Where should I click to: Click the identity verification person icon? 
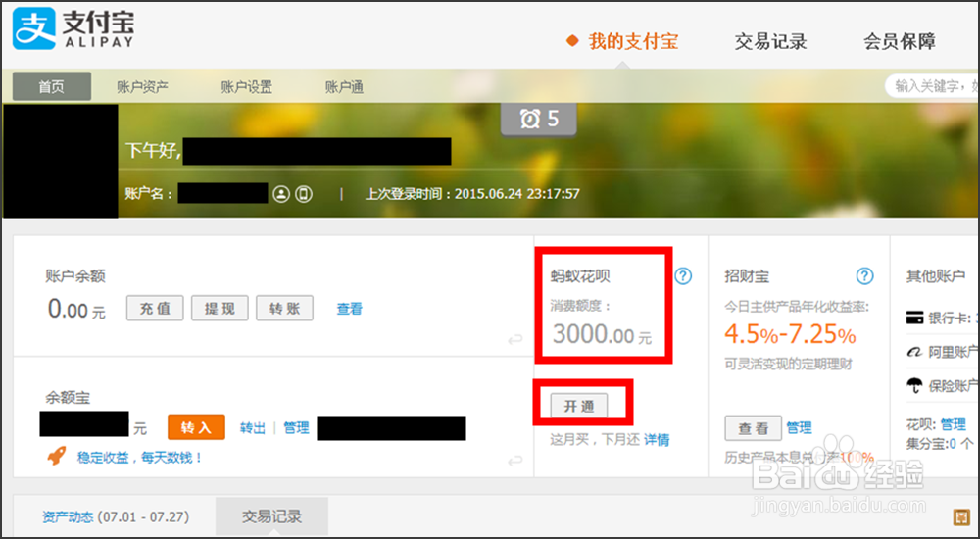[281, 194]
